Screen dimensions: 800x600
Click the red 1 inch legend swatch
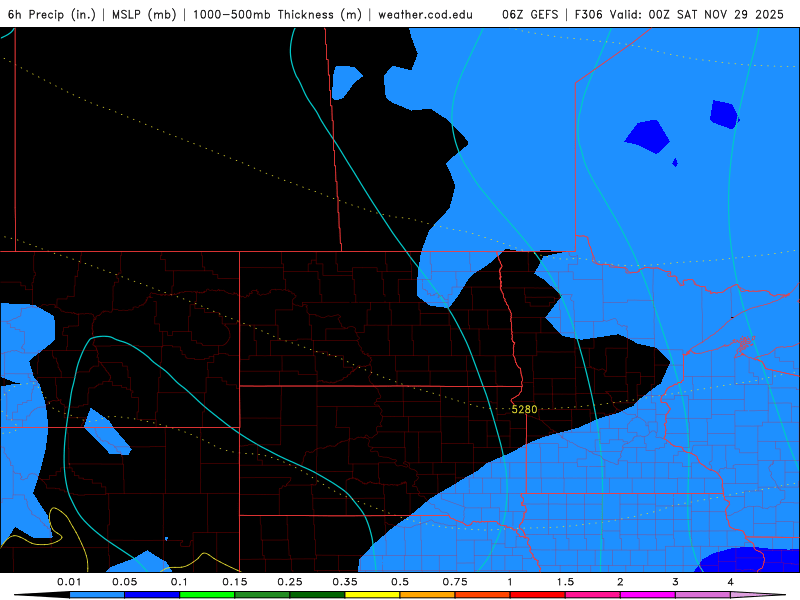538,595
